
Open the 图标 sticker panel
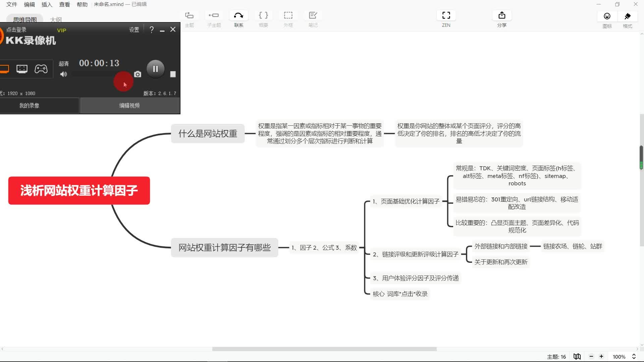tap(607, 16)
